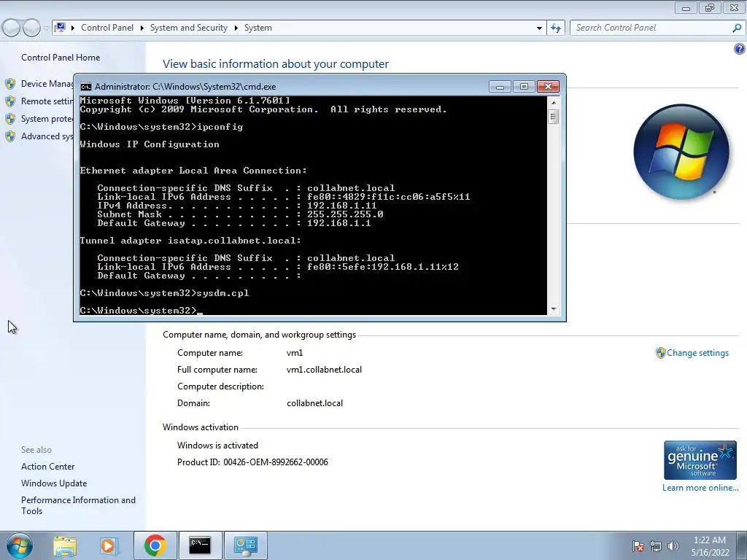747x560 pixels.
Task: Click full computer name vm1.collabnet.local
Action: 324,370
